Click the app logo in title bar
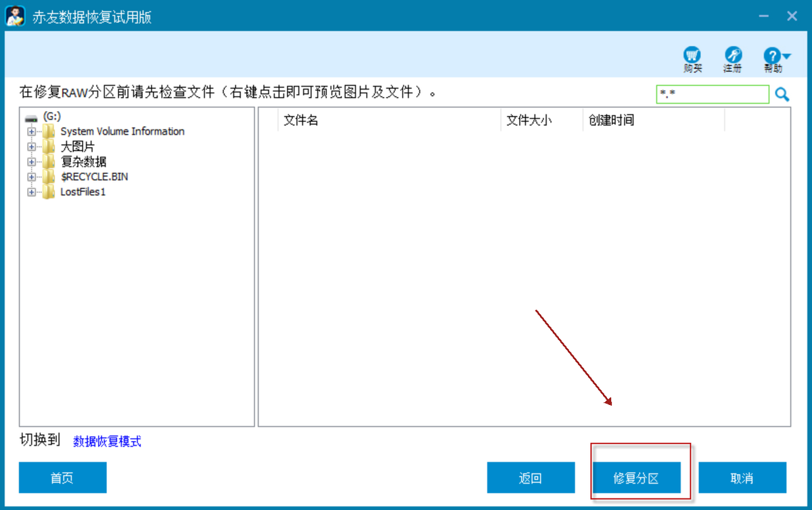Image resolution: width=812 pixels, height=510 pixels. point(15,16)
